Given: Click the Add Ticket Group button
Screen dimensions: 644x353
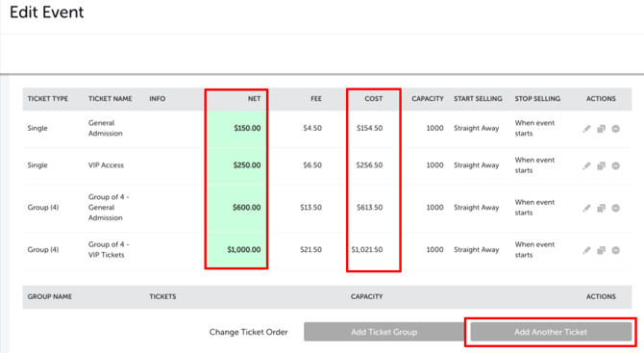Looking at the screenshot, I should point(384,332).
